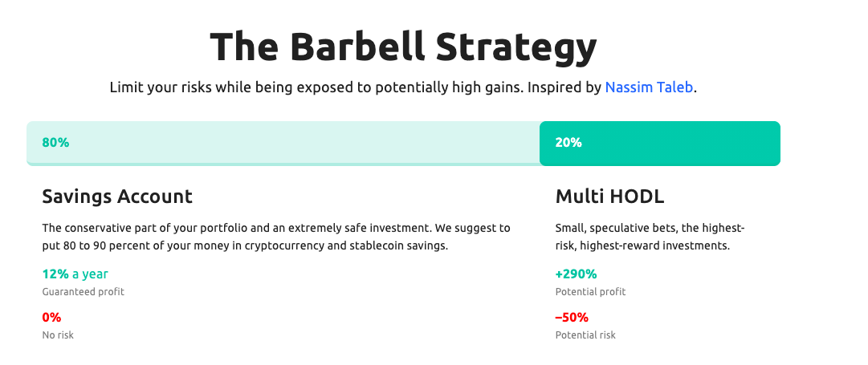Click The Barbell Strategy title

403,47
